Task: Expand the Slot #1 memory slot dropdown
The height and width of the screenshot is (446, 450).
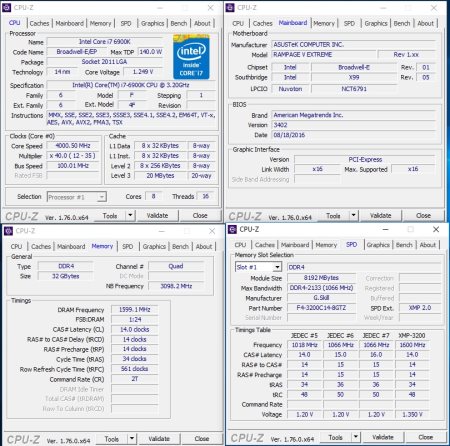Action: [277, 267]
